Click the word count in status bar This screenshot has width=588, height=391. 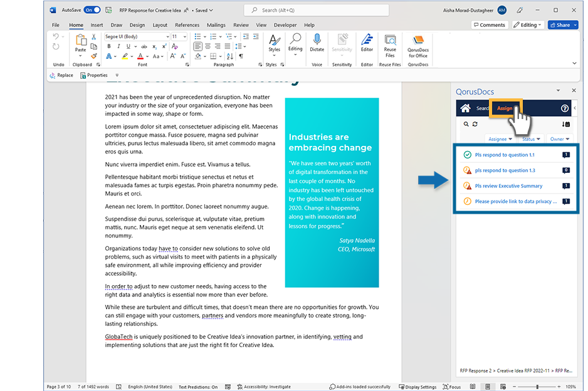point(93,387)
